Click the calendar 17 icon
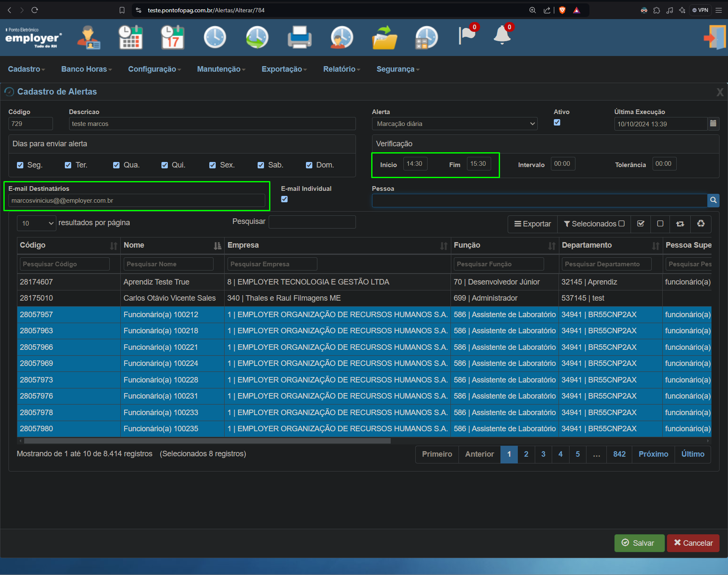 pyautogui.click(x=172, y=37)
